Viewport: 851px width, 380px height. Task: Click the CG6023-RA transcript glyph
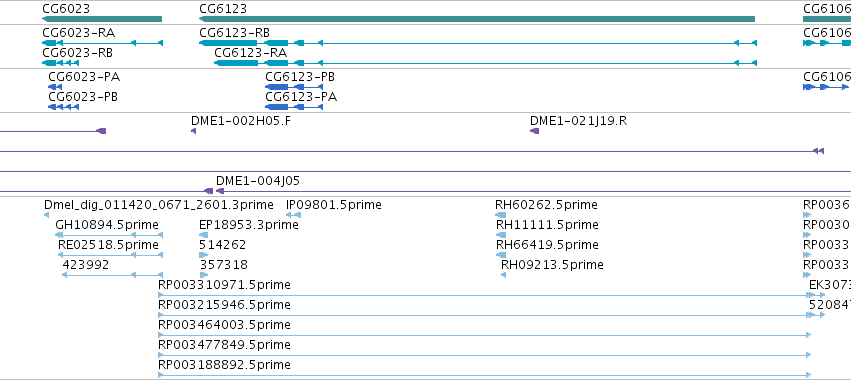pos(103,43)
